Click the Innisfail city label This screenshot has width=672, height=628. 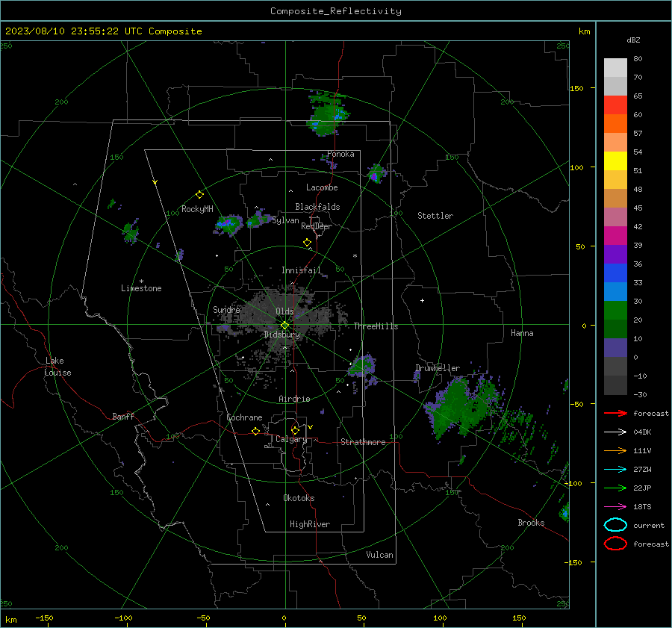pyautogui.click(x=301, y=270)
